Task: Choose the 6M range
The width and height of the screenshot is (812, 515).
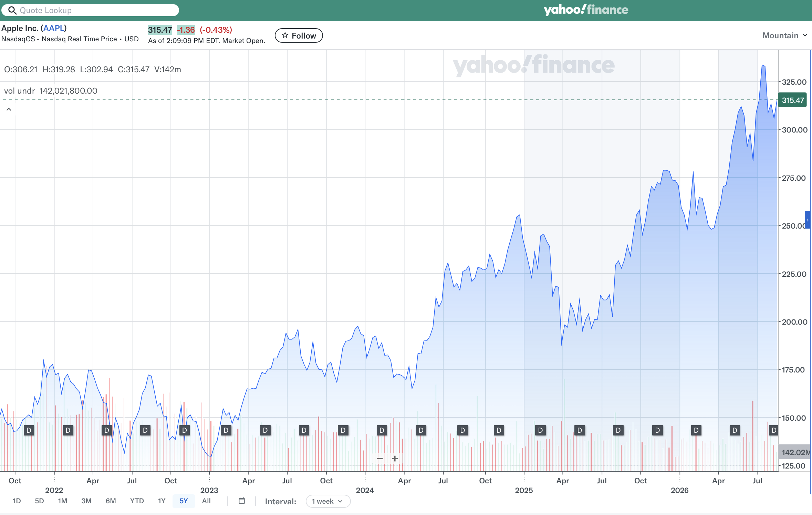Action: tap(111, 501)
